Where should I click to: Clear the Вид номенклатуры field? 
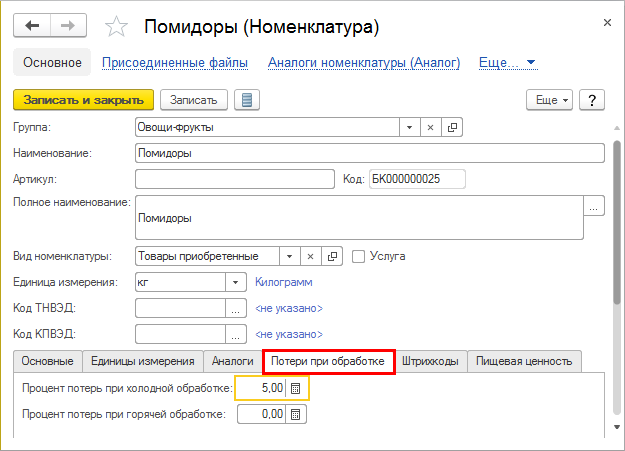tap(311, 256)
